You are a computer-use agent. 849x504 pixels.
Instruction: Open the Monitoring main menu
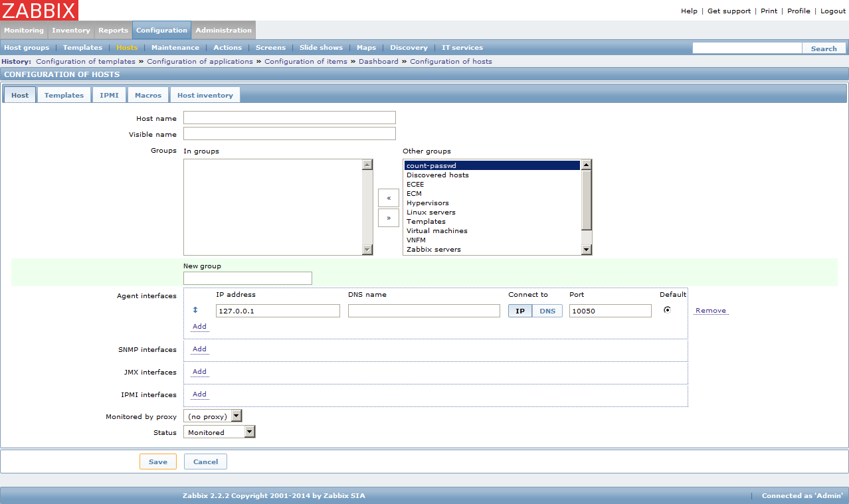click(24, 30)
